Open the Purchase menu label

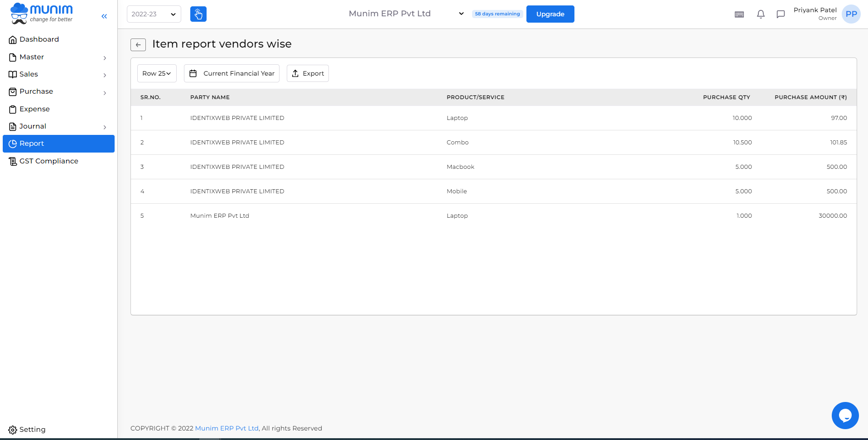coord(36,91)
